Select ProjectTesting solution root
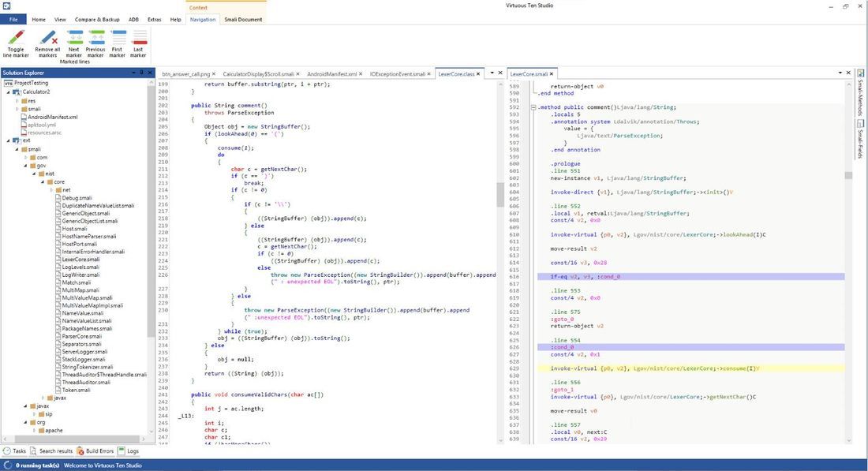The height and width of the screenshot is (471, 868). pyautogui.click(x=26, y=83)
